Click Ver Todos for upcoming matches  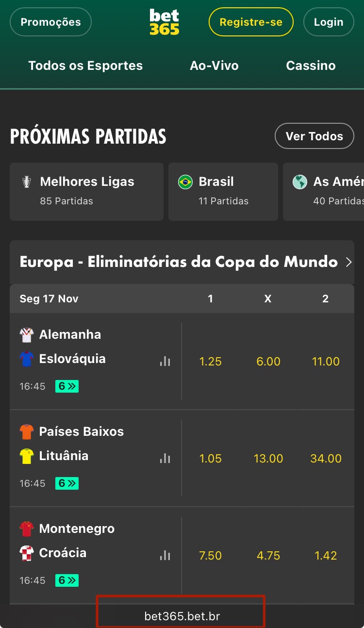pos(314,136)
